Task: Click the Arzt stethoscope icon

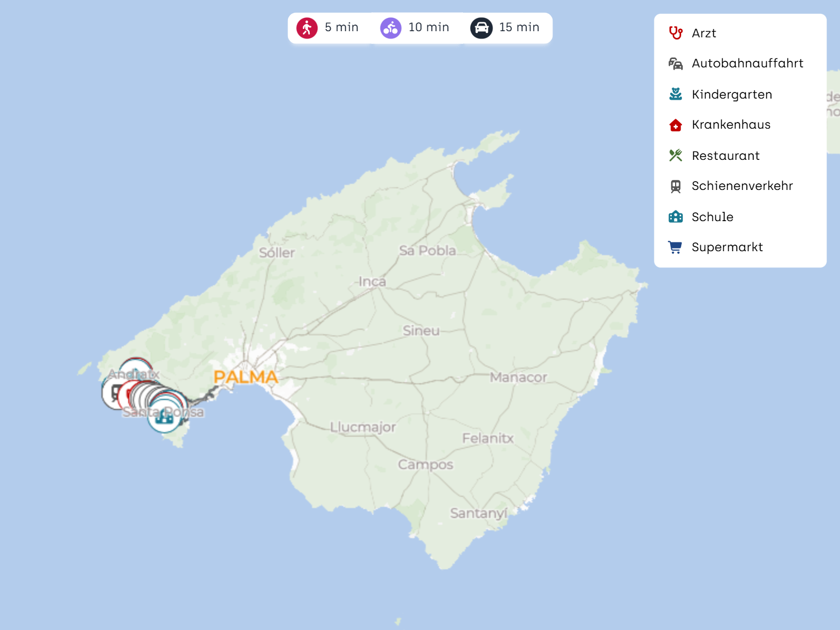Action: 676,33
